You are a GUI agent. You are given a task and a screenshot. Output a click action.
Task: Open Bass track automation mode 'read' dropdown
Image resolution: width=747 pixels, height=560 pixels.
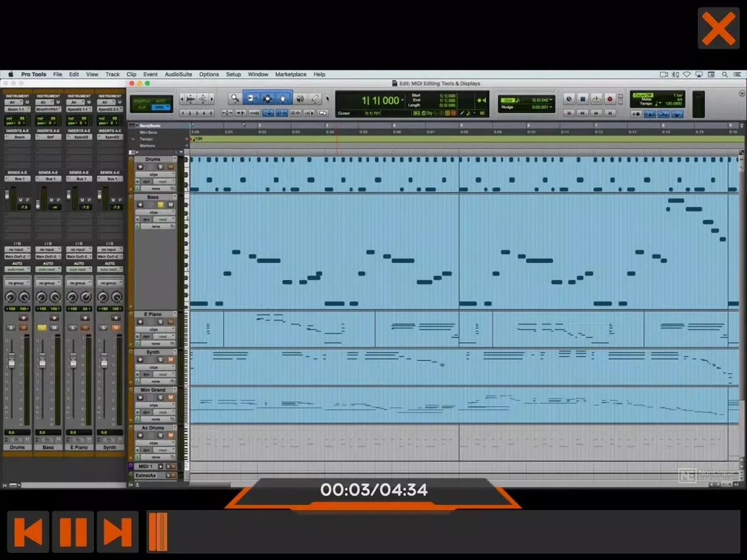tap(164, 220)
